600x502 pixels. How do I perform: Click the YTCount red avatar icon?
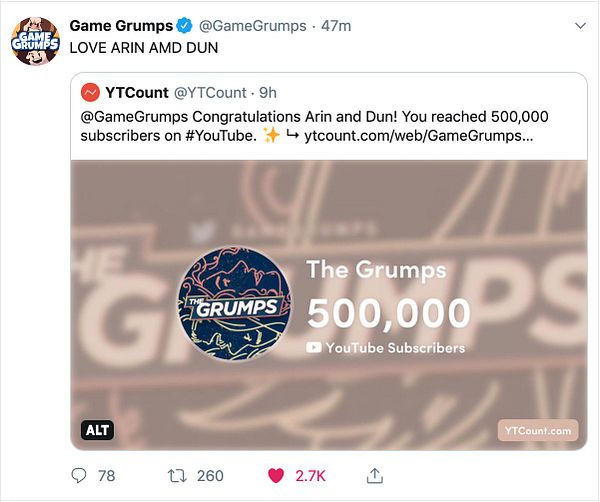click(90, 93)
